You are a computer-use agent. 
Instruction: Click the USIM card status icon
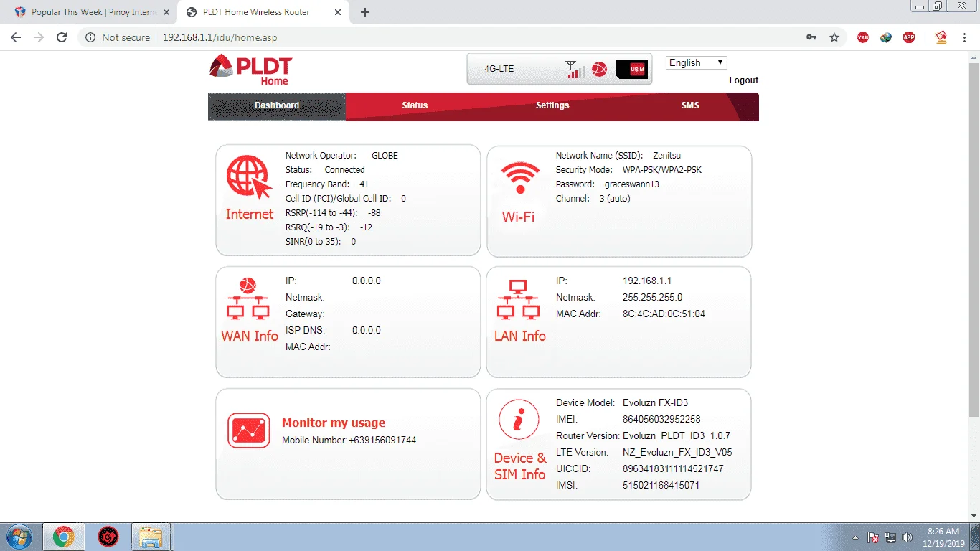631,69
